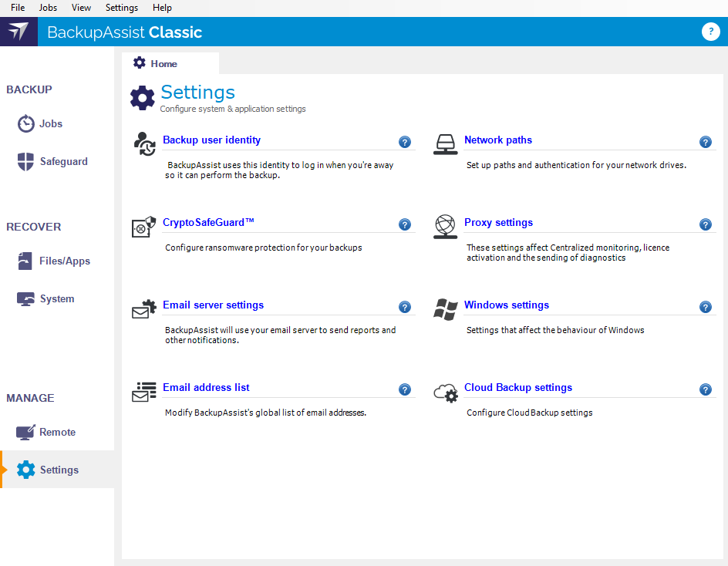Open help for CryptoSafeGuard
The height and width of the screenshot is (566, 728).
click(x=405, y=224)
